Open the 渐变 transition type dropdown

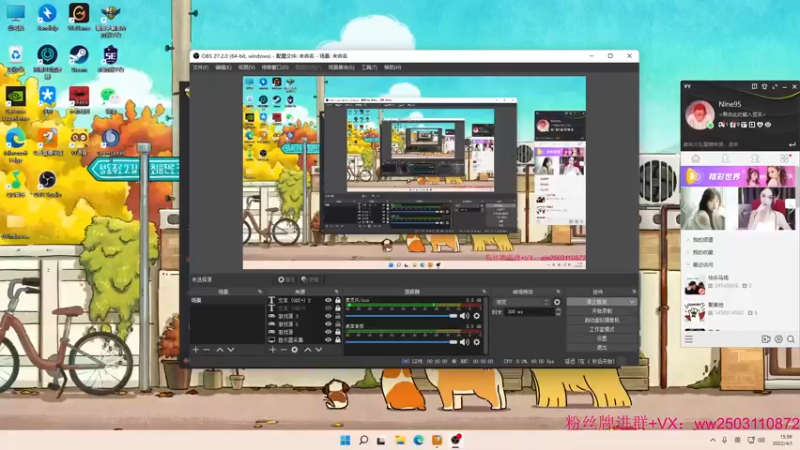(521, 302)
